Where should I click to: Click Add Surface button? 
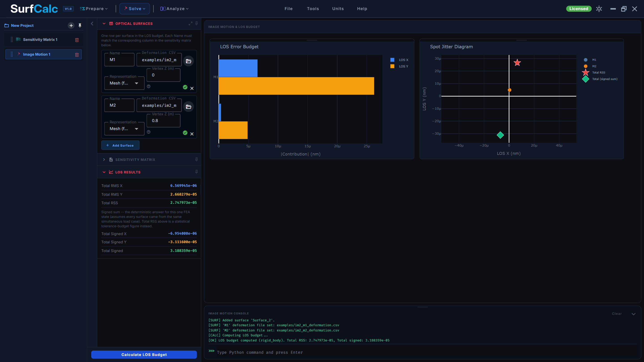click(x=120, y=145)
